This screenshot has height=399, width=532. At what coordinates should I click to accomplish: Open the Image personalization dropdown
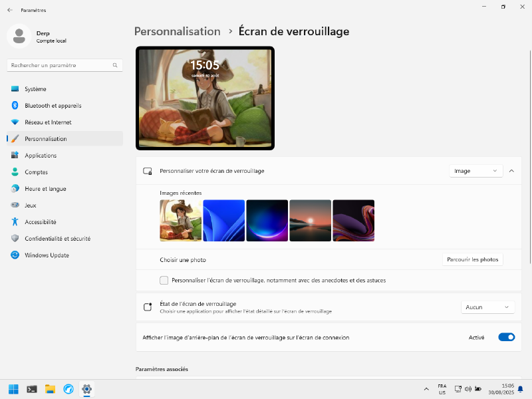coord(475,171)
